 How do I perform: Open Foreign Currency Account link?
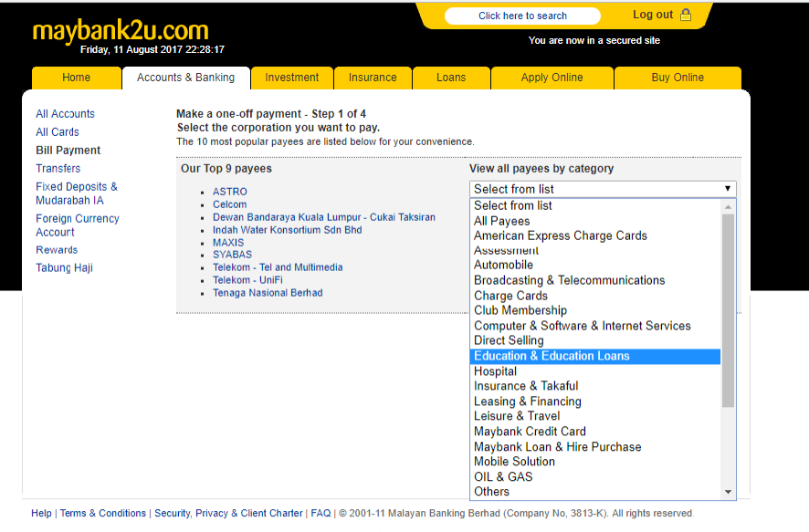click(x=78, y=225)
